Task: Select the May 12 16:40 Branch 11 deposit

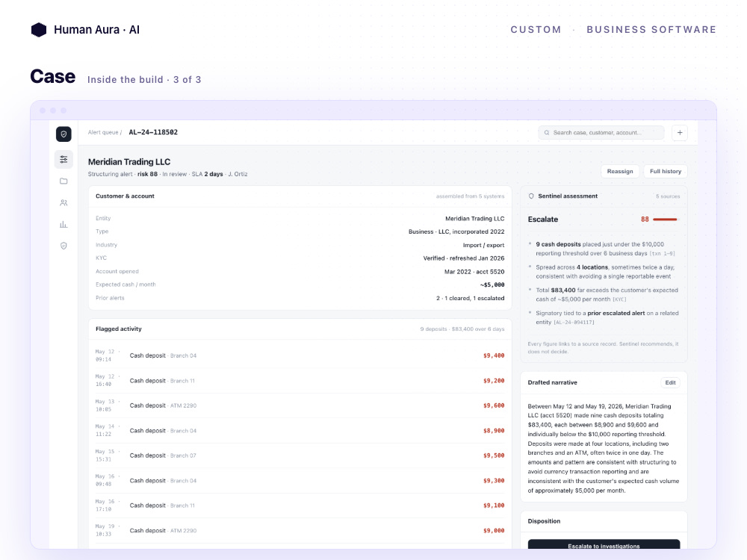Action: click(x=300, y=381)
